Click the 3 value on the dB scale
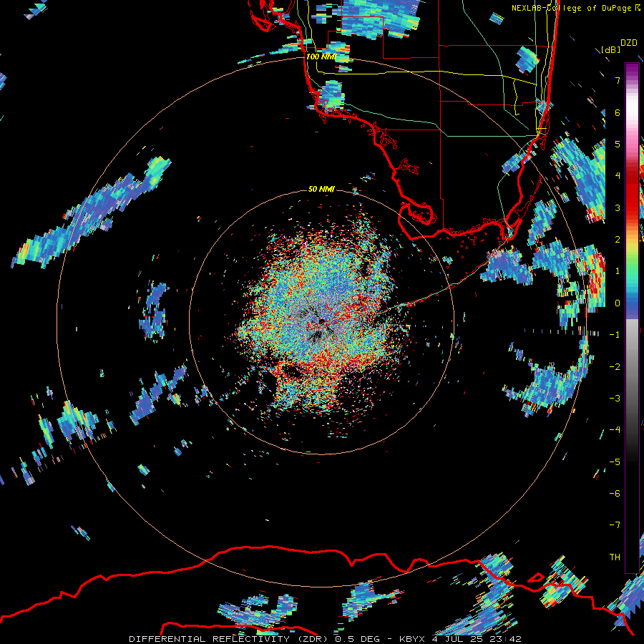This screenshot has width=644, height=644. [618, 208]
